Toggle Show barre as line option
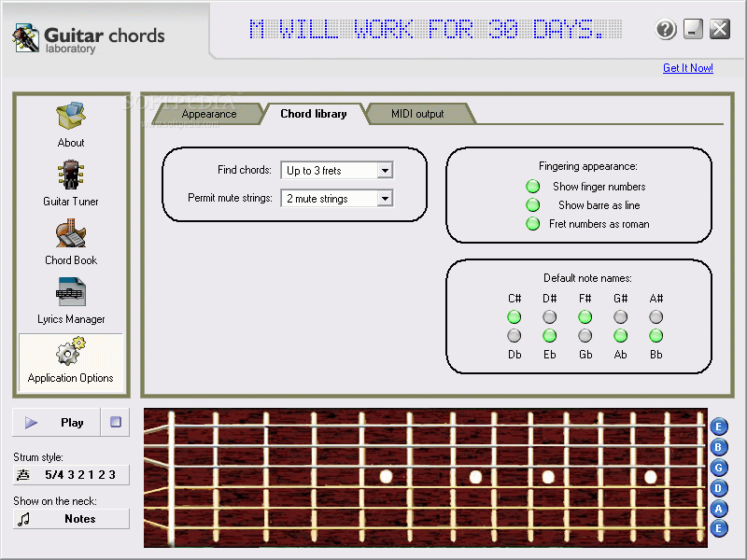Screen dimensions: 747x560 pyautogui.click(x=532, y=204)
